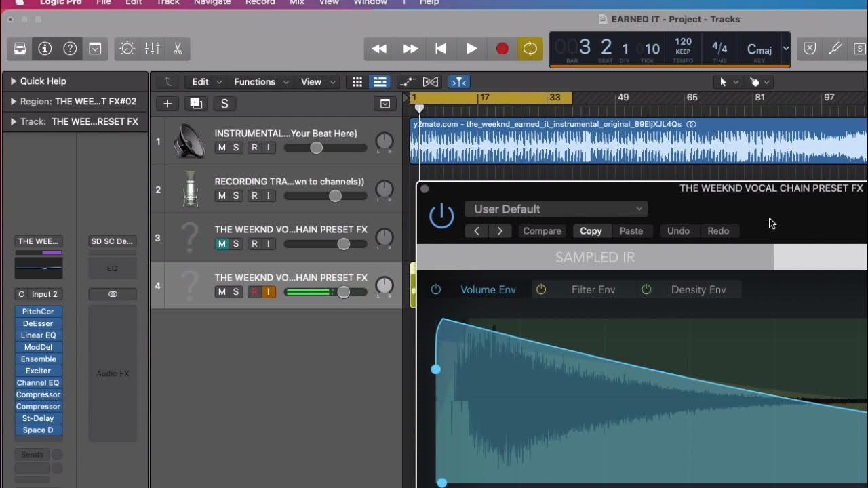Mute the Instrumental track

click(222, 148)
